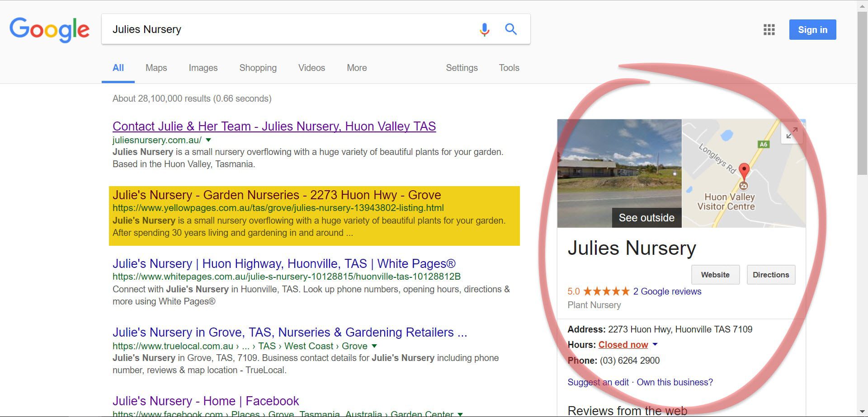Click the phone number (03) 6264 2900
The width and height of the screenshot is (868, 417).
[x=630, y=361]
